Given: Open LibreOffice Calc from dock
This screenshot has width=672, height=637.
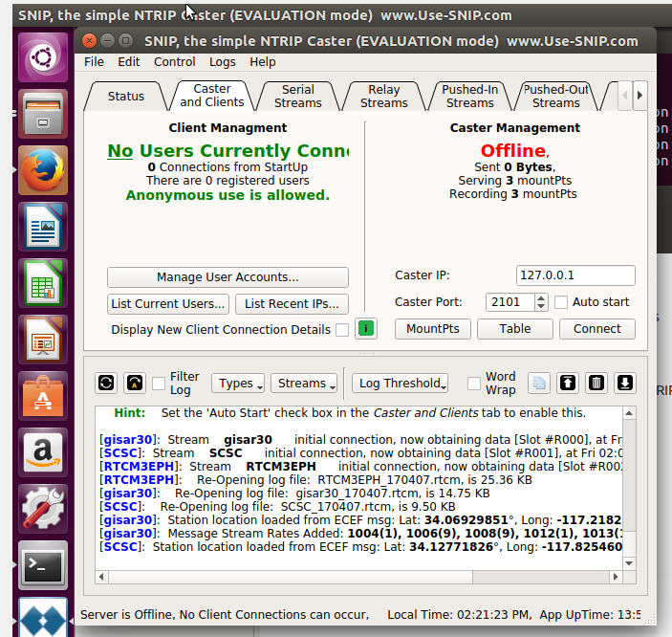Looking at the screenshot, I should [43, 283].
